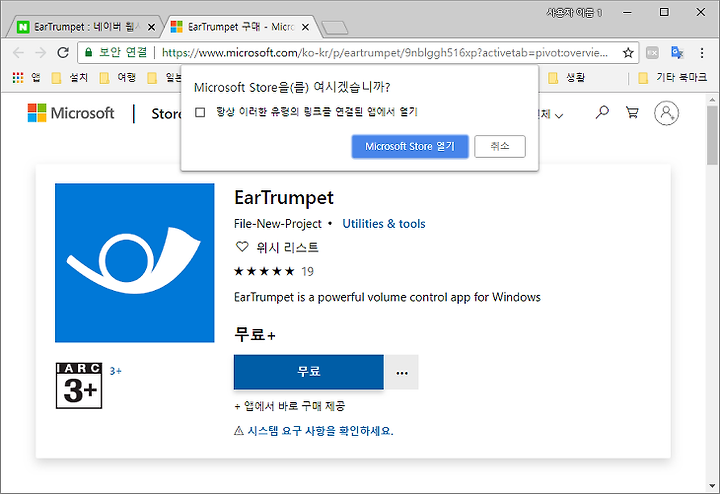Add to wish list with the heart icon
Viewport: 720px width, 494px height.
[242, 247]
